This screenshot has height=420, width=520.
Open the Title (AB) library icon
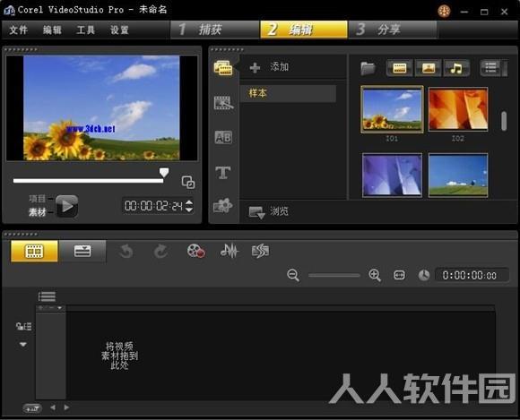click(223, 137)
